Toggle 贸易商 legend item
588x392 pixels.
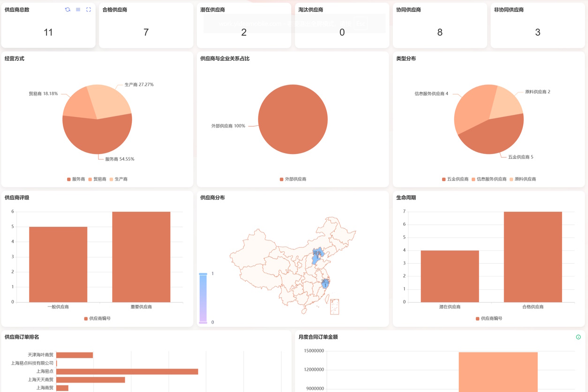(97, 179)
